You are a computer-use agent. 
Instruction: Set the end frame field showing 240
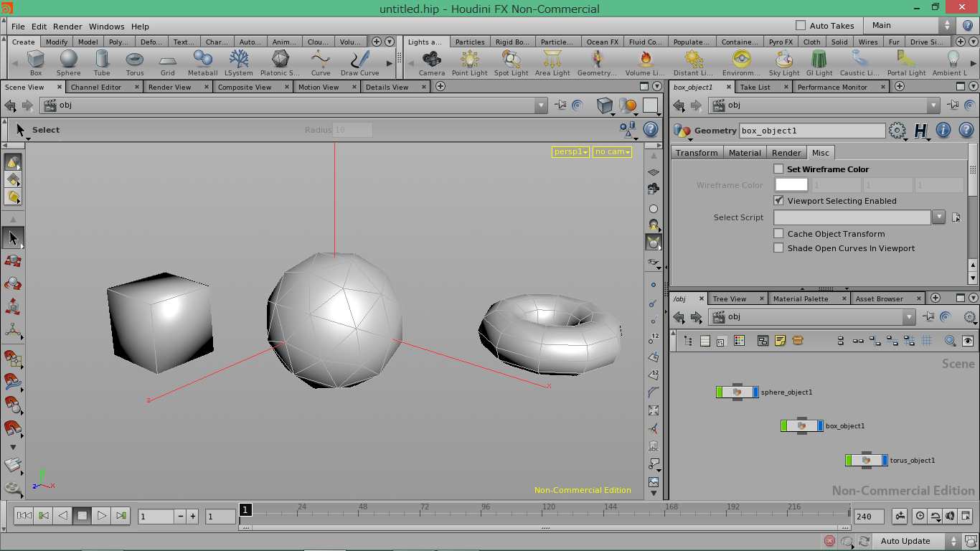coord(869,517)
